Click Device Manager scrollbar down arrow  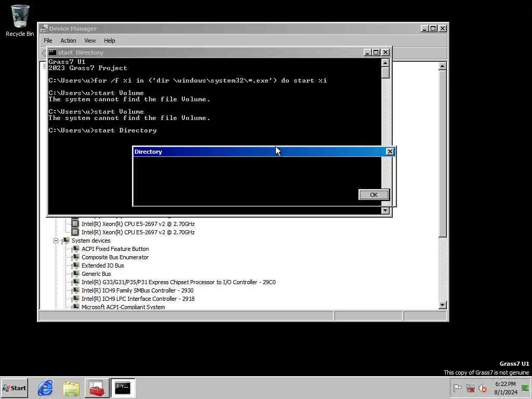[x=442, y=305]
